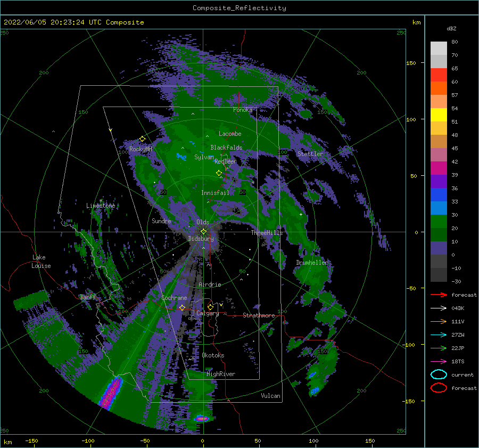
Task: Click the ThreeHills city label
Action: pyautogui.click(x=267, y=233)
